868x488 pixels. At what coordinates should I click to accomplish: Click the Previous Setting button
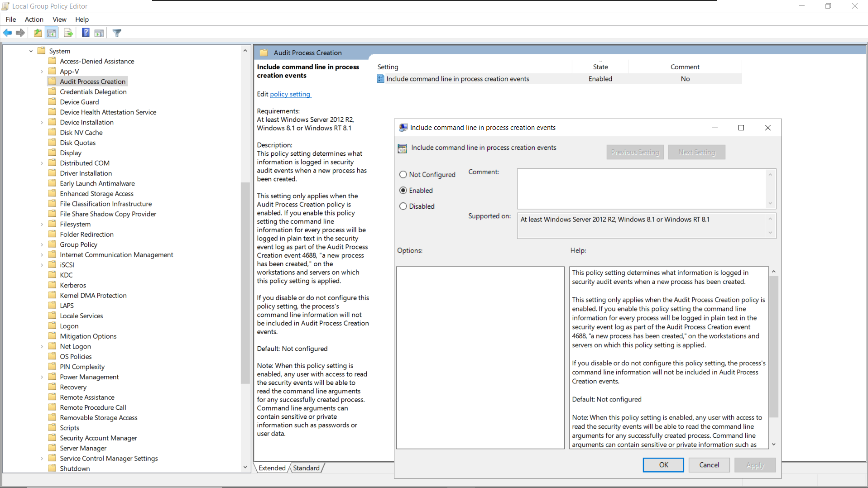click(635, 152)
